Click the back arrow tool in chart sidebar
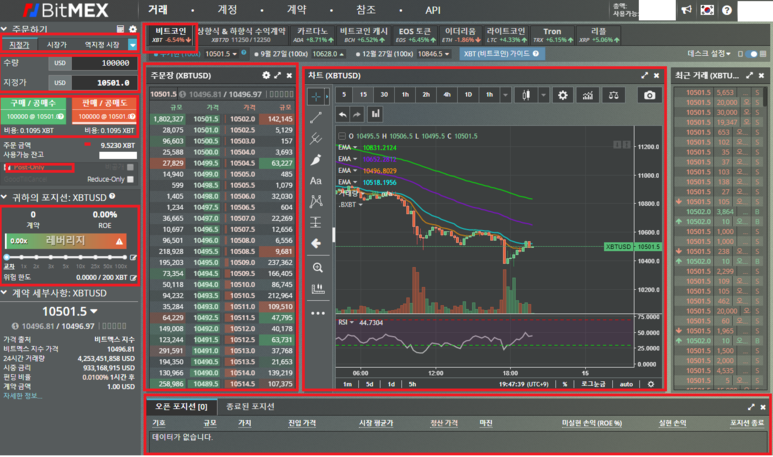Viewport: 773px width, 457px height. pos(316,243)
